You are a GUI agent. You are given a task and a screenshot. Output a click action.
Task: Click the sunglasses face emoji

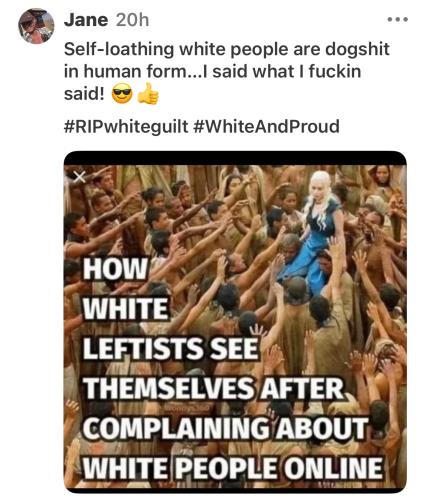coord(122,94)
